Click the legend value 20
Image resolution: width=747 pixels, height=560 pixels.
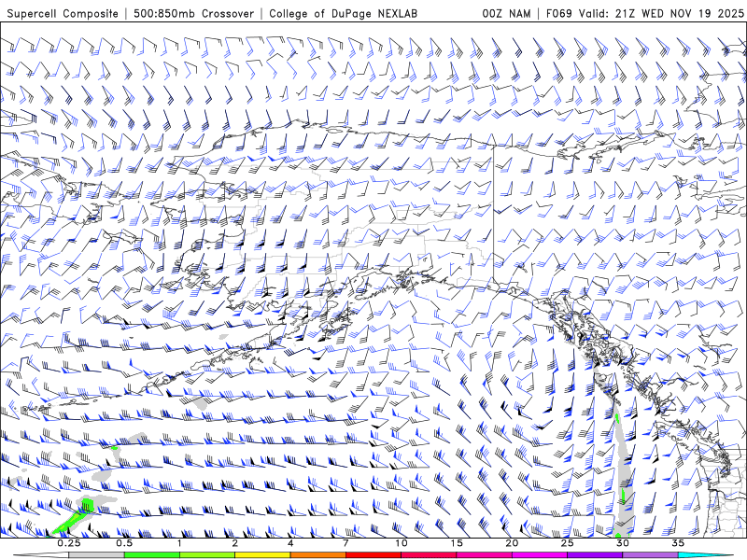coord(512,543)
